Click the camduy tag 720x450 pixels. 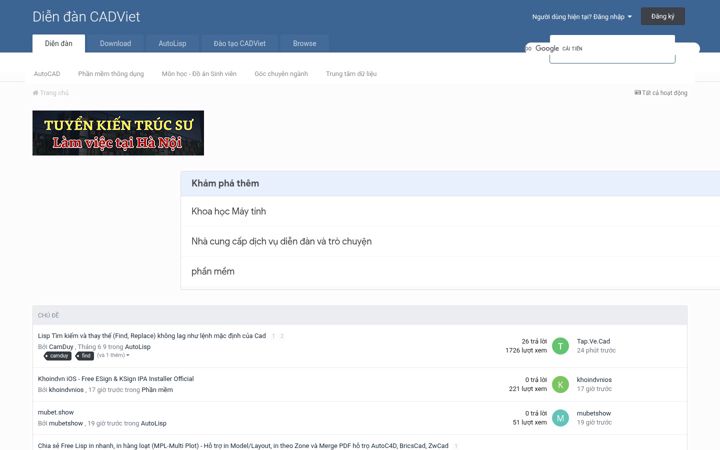tap(58, 356)
